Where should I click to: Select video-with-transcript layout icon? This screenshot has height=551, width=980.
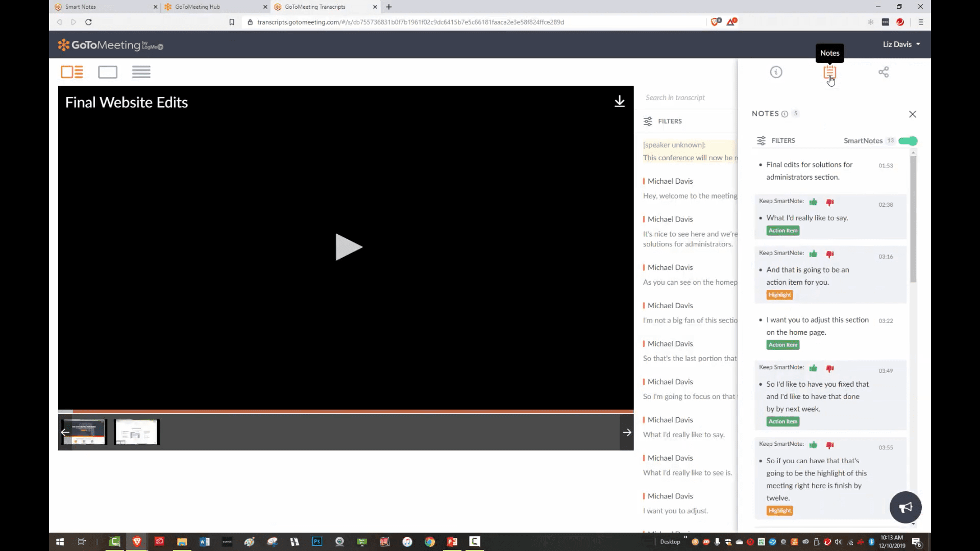click(72, 72)
